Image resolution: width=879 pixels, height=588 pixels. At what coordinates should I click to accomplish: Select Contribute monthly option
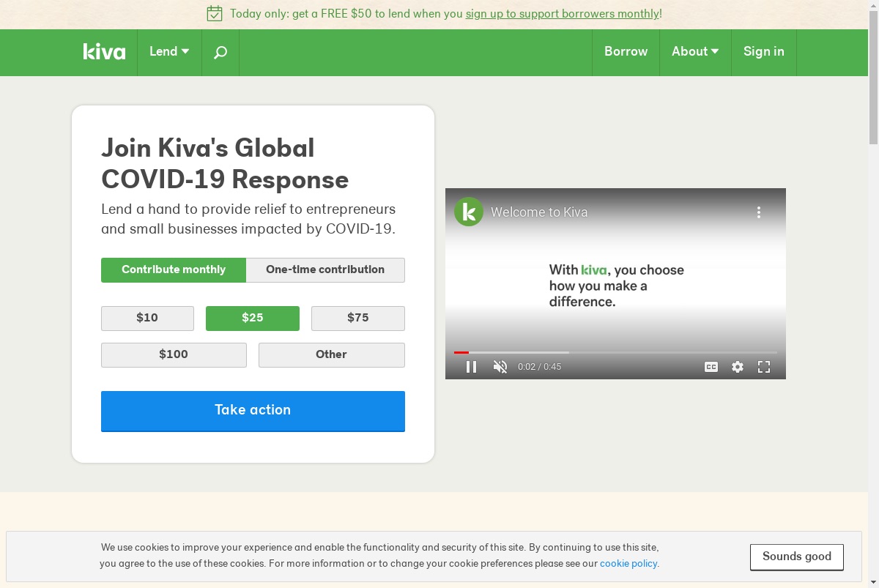174,269
